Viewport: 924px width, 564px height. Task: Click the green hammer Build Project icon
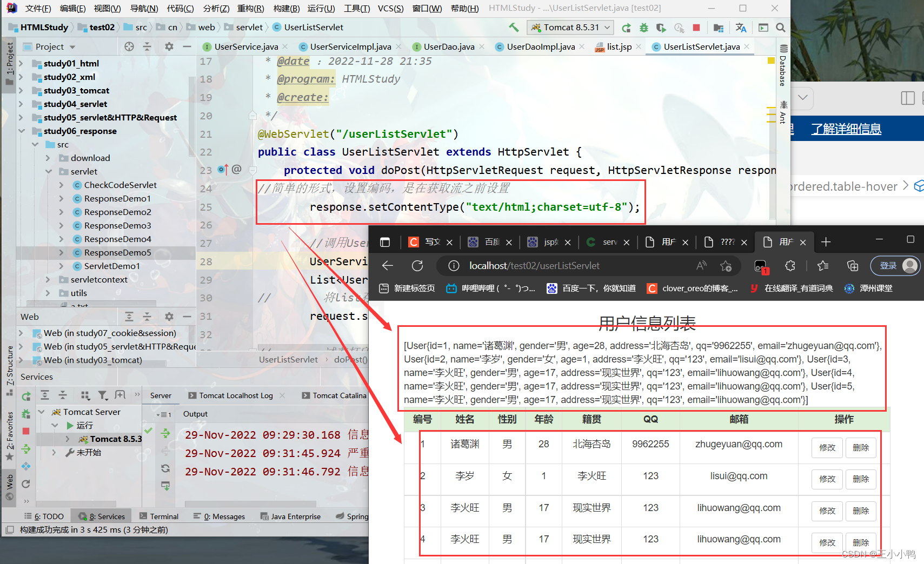coord(513,28)
